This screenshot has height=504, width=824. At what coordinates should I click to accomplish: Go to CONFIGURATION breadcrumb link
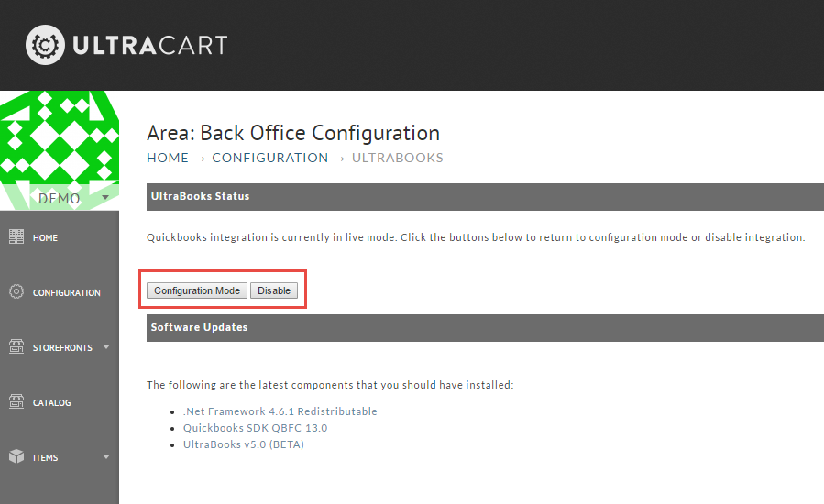[x=270, y=158]
